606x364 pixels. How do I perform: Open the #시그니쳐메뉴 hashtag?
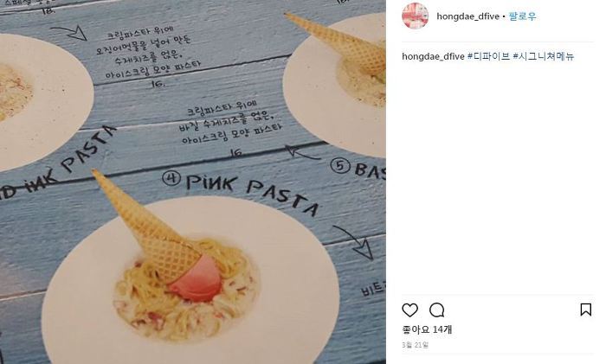[544, 56]
